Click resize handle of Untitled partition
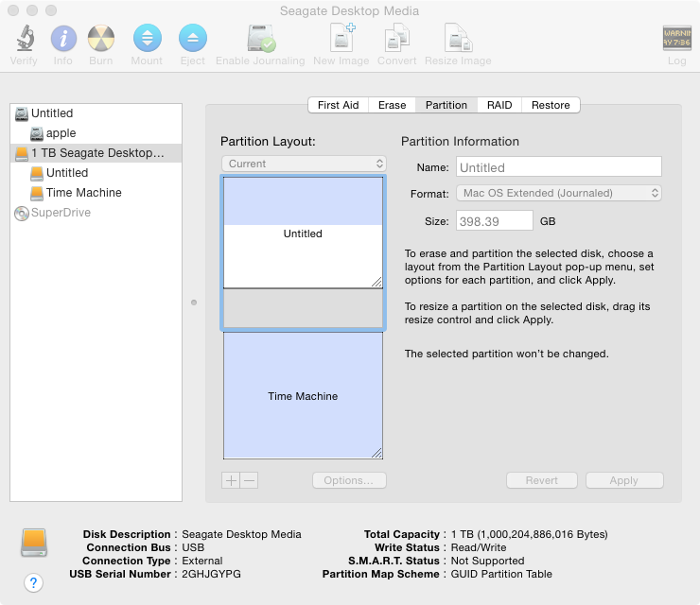700x605 pixels. pyautogui.click(x=376, y=282)
